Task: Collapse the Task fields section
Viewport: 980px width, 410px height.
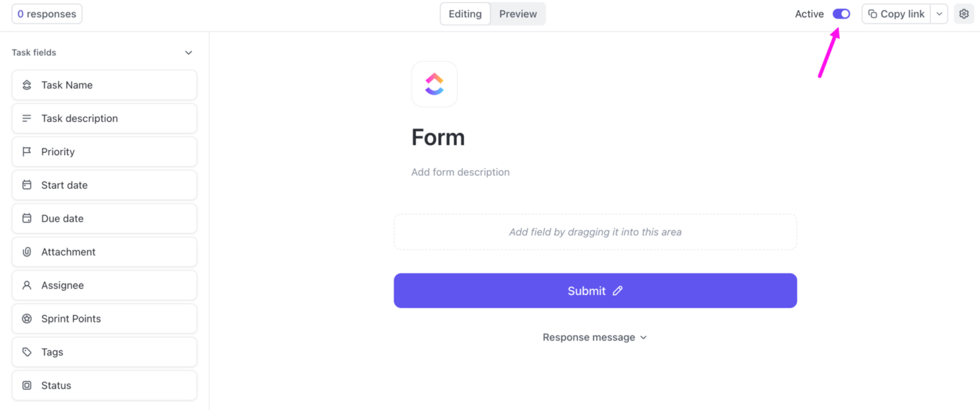Action: 188,52
